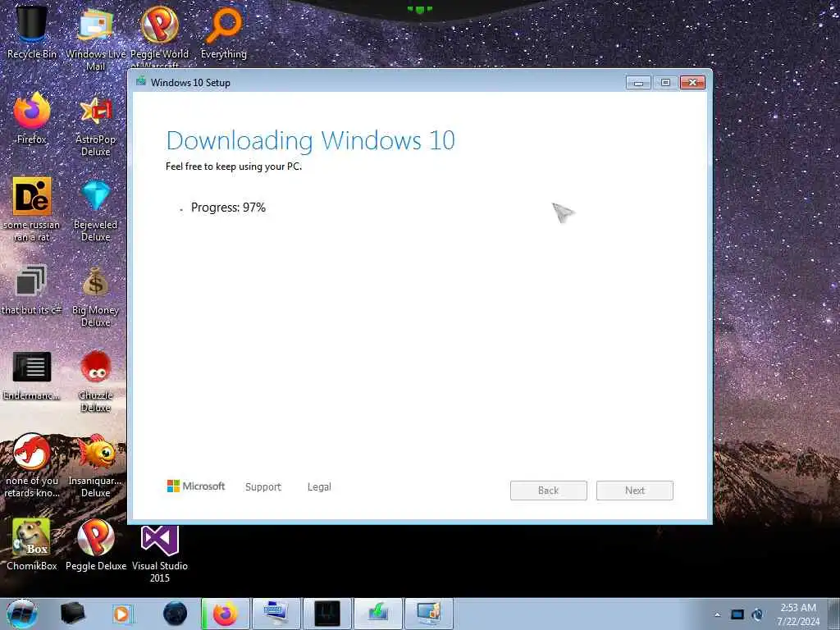Open the Support link
The width and height of the screenshot is (840, 630).
(x=263, y=487)
